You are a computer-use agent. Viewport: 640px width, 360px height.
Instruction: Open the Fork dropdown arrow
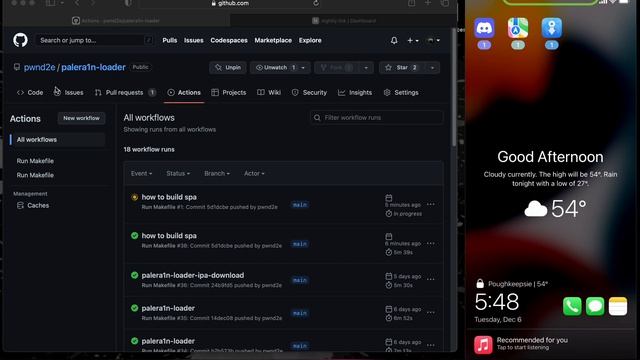(x=366, y=68)
